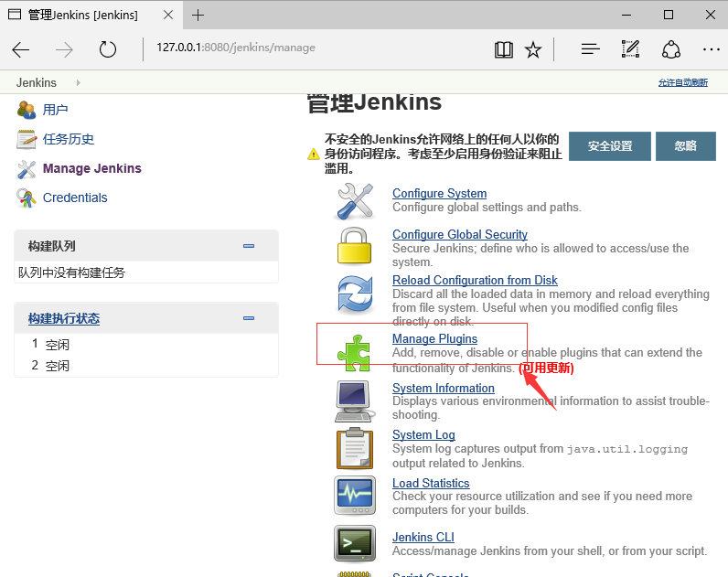Open reading view book icon
Image resolution: width=728 pixels, height=577 pixels.
[x=504, y=49]
